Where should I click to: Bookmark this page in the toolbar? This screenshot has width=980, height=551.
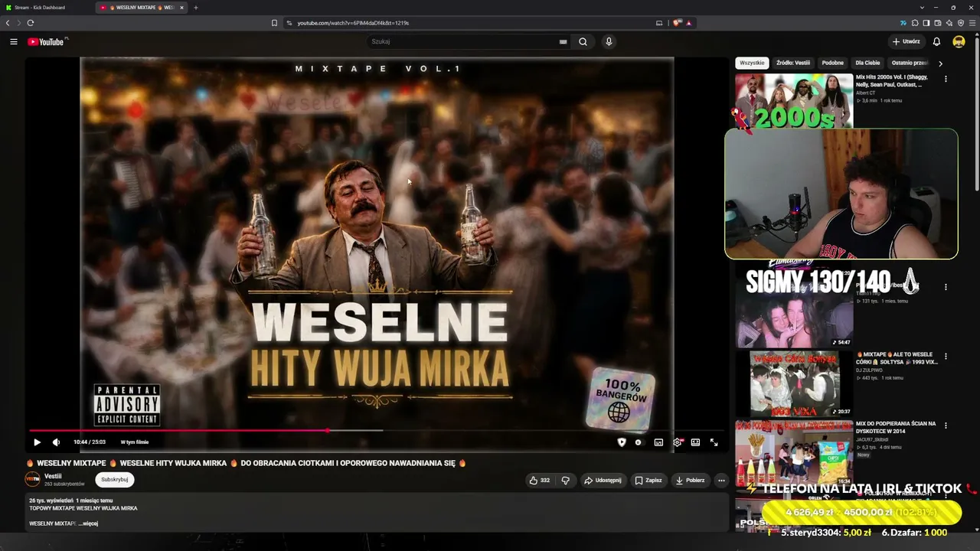[x=274, y=23]
